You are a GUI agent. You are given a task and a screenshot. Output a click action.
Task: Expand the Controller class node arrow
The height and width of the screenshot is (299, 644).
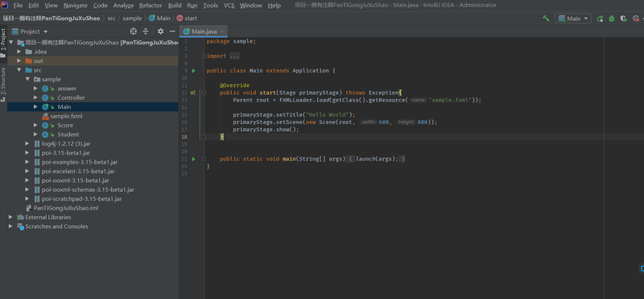[x=35, y=98]
